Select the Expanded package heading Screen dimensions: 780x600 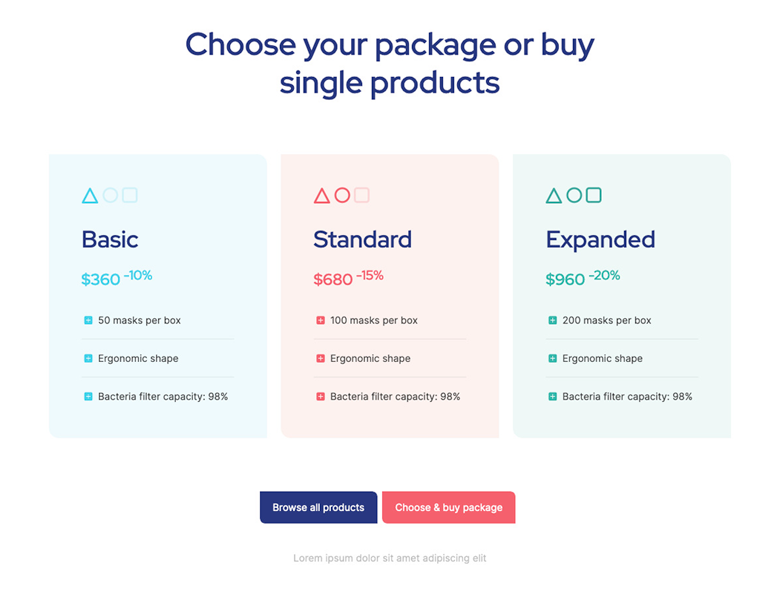coord(600,240)
